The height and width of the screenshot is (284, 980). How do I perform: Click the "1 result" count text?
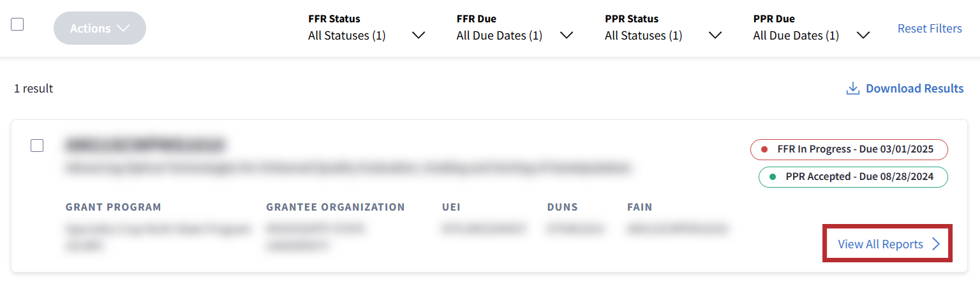[x=34, y=89]
